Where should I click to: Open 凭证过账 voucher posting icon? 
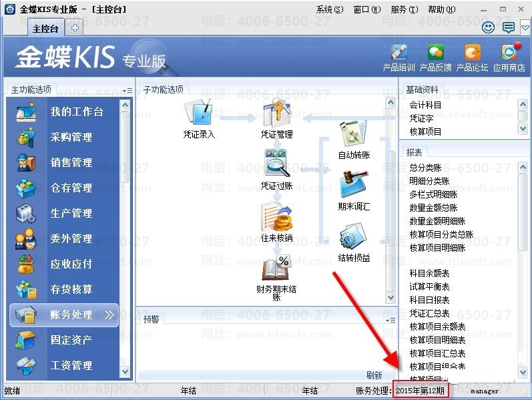[x=277, y=164]
